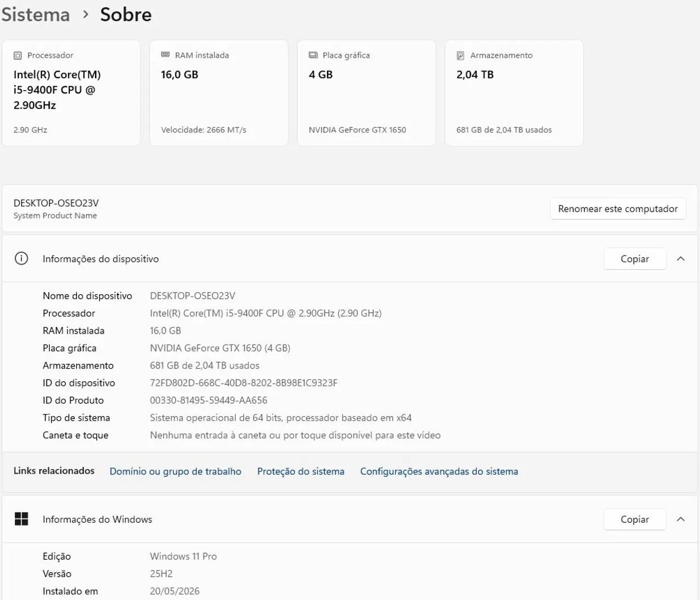700x600 pixels.
Task: Click the install date 20/05/2026
Action: pos(175,591)
